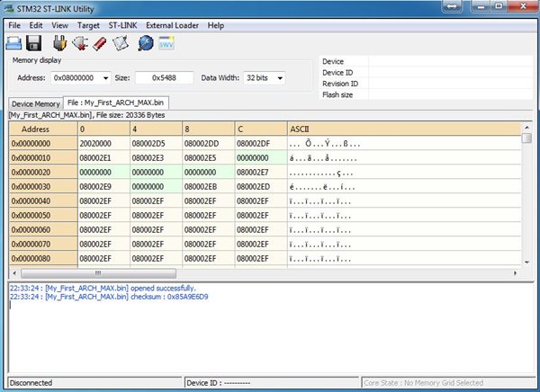This screenshot has height=392, width=540.
Task: Click the Disconnect from target icon
Action: tap(80, 43)
